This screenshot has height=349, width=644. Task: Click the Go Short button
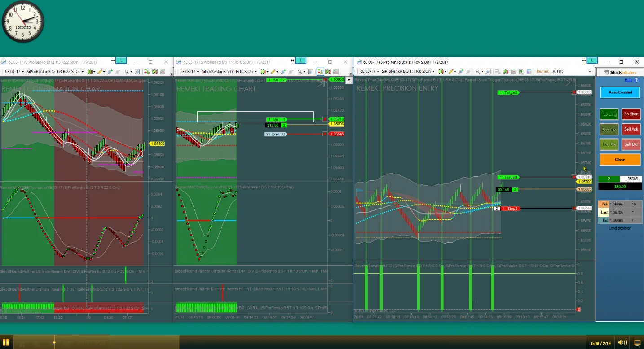click(631, 114)
